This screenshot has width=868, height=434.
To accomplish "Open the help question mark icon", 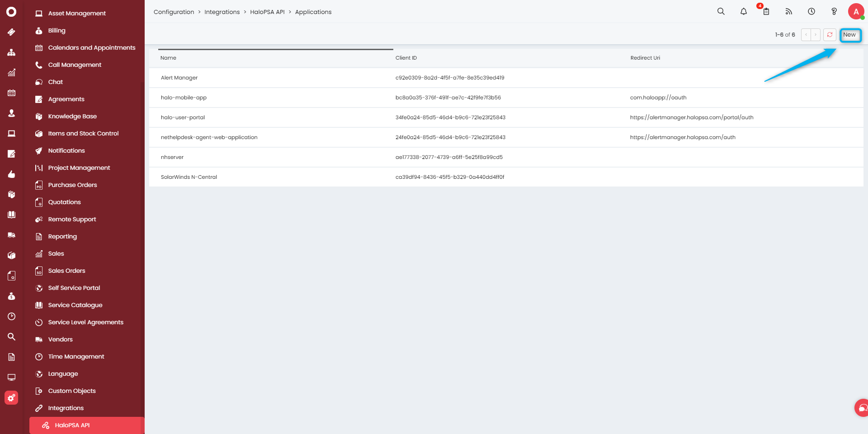I will tap(834, 12).
